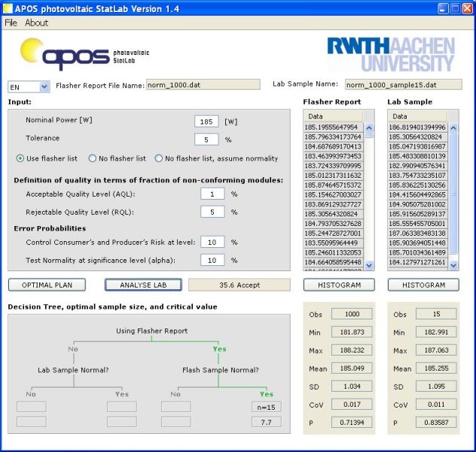Select 'No flasher list, assume normality' option
Image resolution: width=476 pixels, height=452 pixels.
tap(159, 158)
